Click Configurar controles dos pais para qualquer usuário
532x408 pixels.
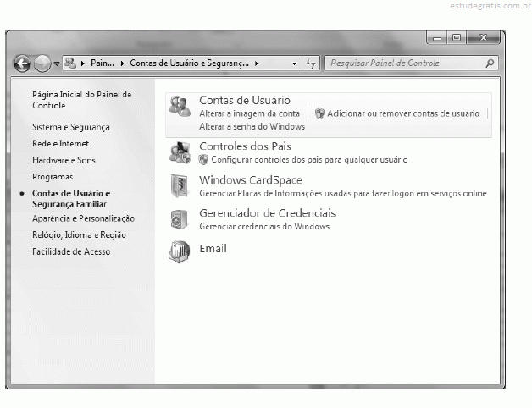[309, 160]
